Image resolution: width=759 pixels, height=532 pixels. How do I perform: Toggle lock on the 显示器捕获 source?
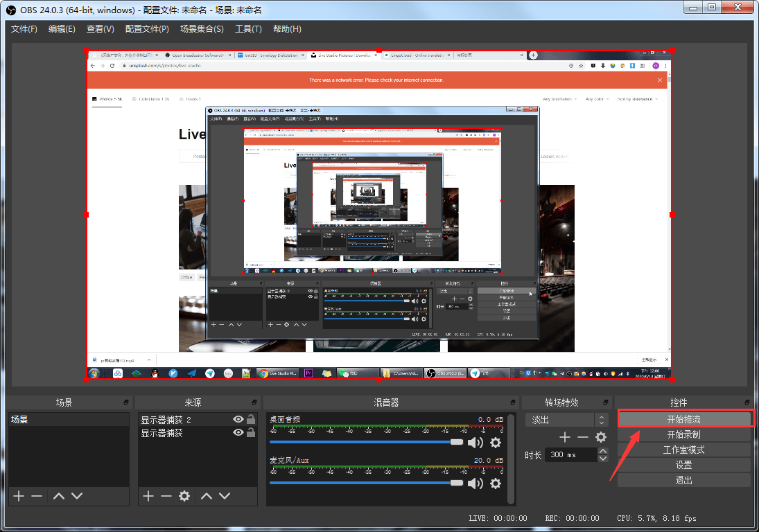click(251, 433)
